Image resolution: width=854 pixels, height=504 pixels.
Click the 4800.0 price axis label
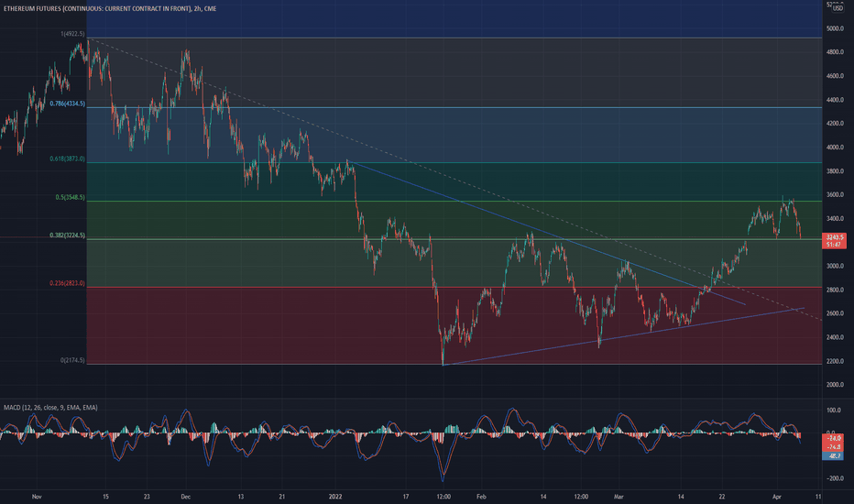click(x=835, y=52)
